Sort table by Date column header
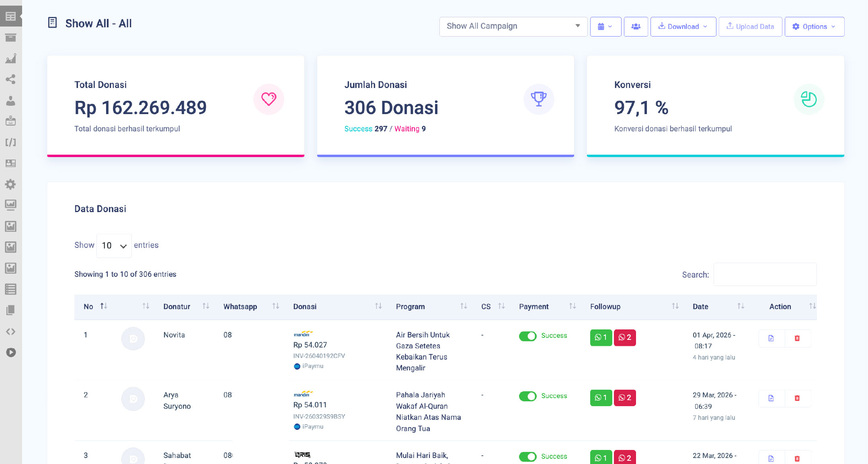 700,307
